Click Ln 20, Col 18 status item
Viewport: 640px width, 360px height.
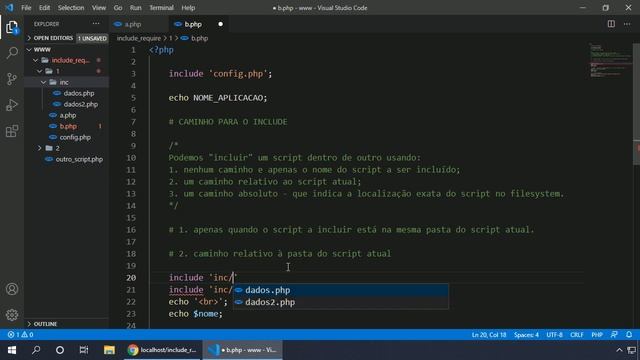[x=489, y=335]
